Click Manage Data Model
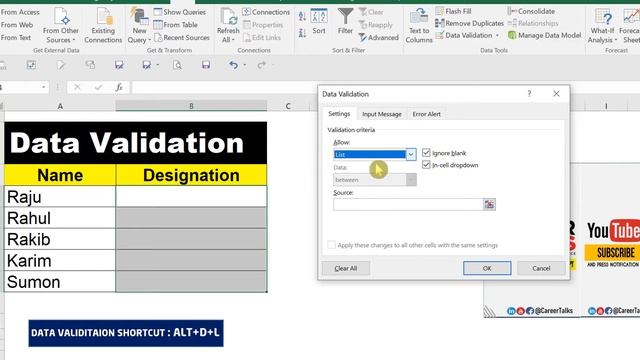This screenshot has width=640, height=360. point(544,36)
